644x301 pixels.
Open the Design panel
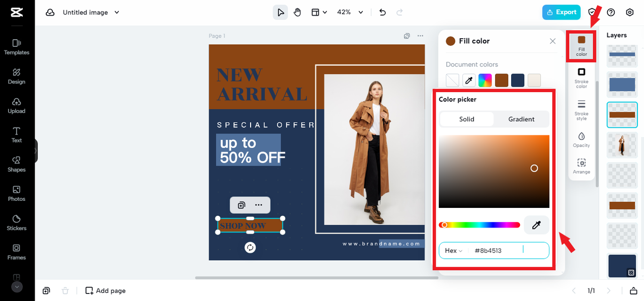pyautogui.click(x=17, y=76)
